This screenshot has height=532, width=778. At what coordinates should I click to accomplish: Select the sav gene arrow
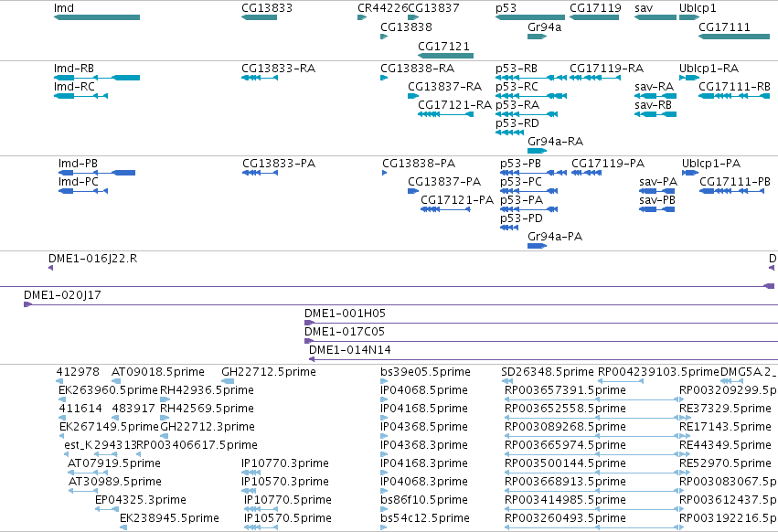coord(655,17)
